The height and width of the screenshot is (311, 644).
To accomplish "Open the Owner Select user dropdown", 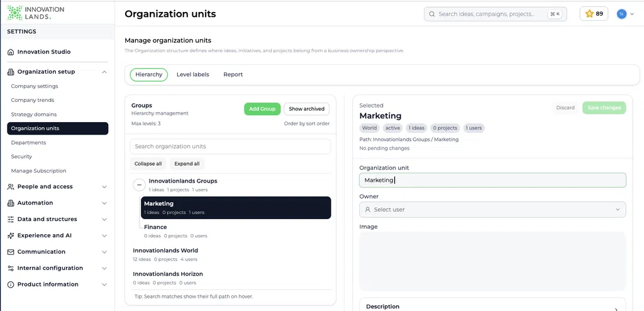I will (x=492, y=210).
